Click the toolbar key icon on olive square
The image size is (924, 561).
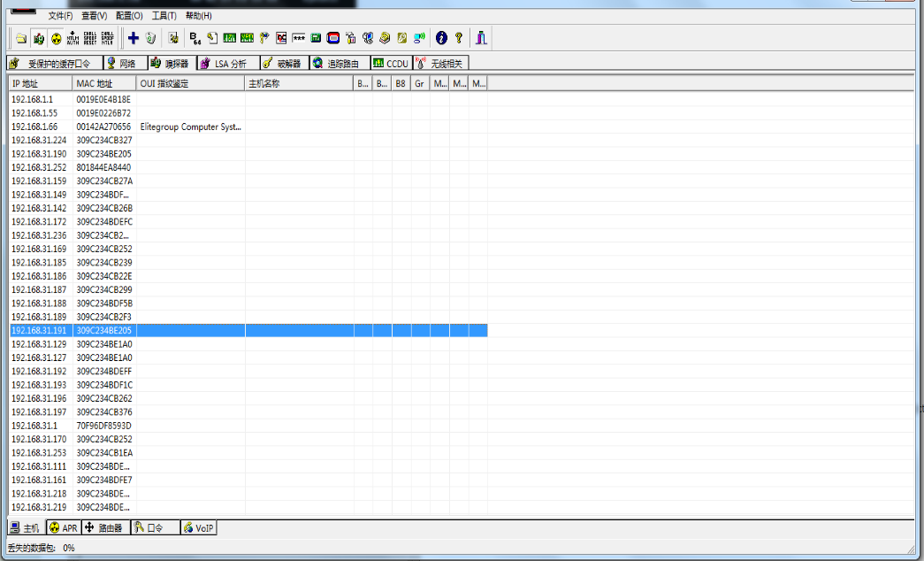coord(402,38)
